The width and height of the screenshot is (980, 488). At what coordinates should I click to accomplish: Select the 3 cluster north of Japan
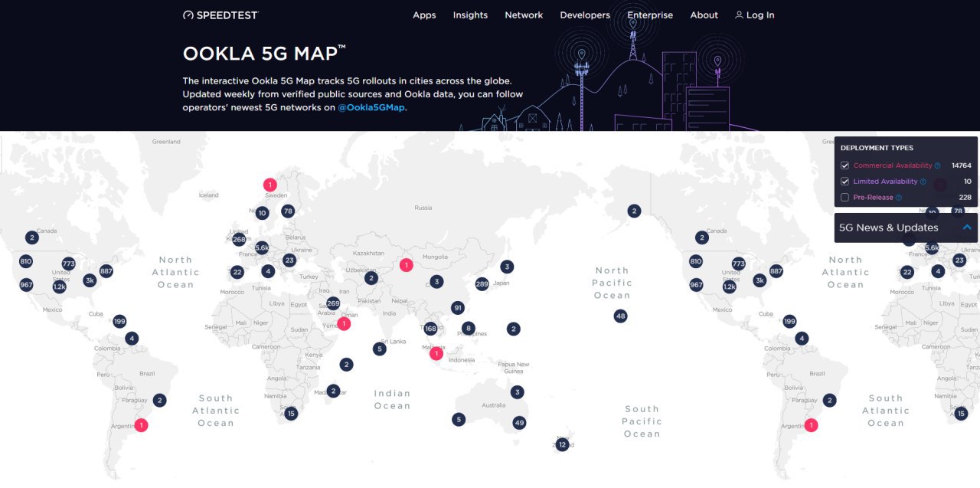point(507,267)
